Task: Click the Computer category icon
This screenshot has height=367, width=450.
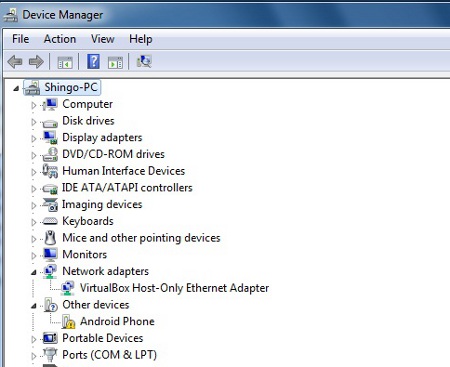Action: tap(50, 104)
